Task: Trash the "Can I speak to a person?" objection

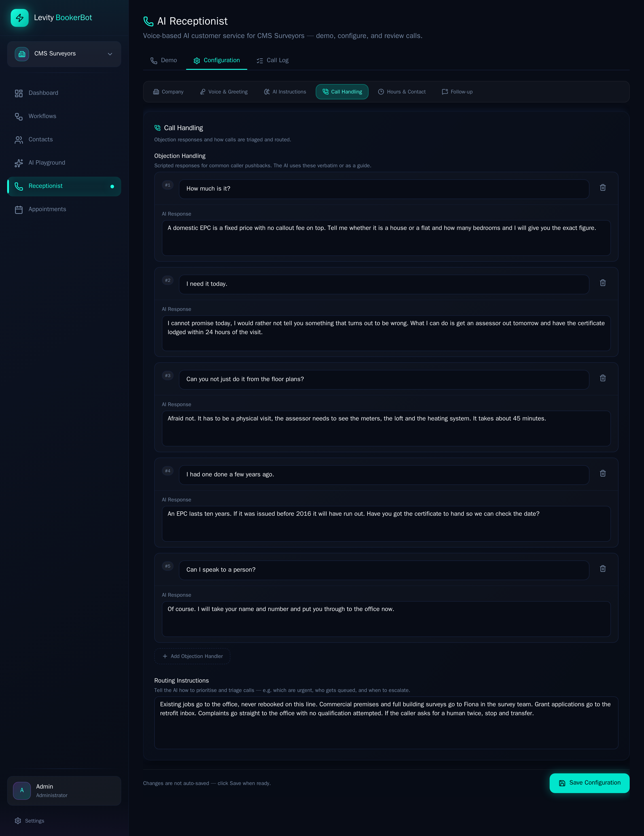Action: (603, 569)
